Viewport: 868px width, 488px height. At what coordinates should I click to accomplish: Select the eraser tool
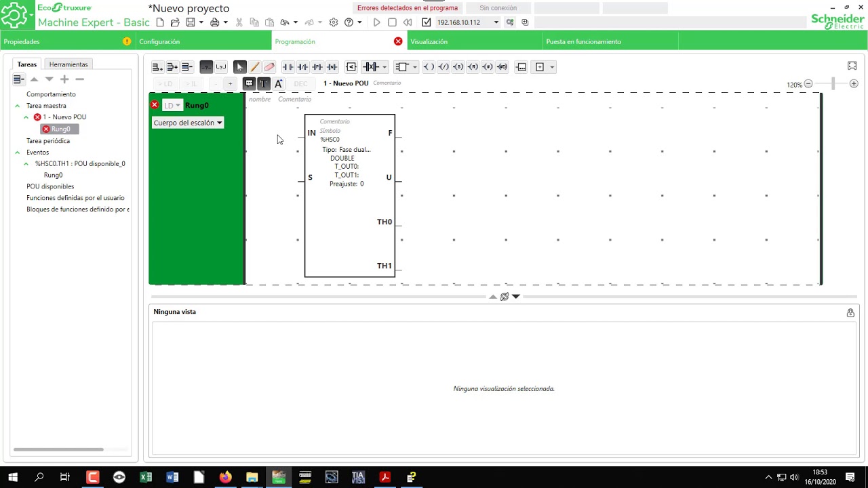269,67
